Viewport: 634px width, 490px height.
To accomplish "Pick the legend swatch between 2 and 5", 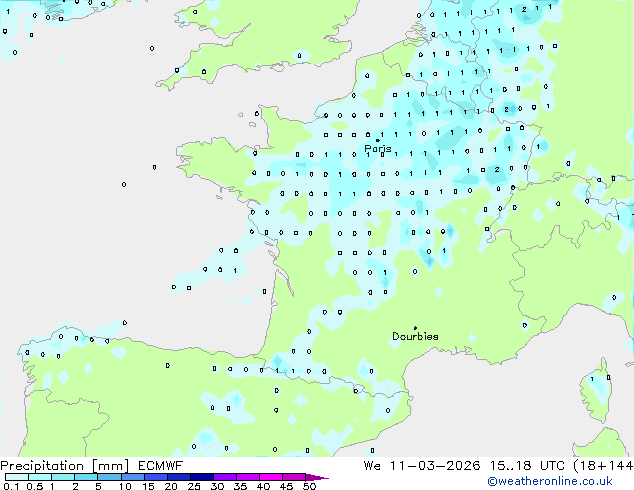I will (x=86, y=477).
